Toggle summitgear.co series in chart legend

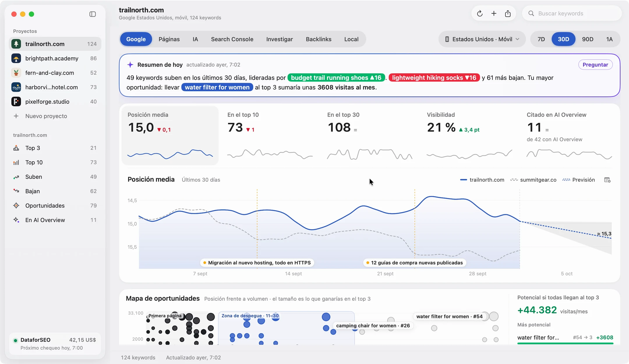coord(533,180)
